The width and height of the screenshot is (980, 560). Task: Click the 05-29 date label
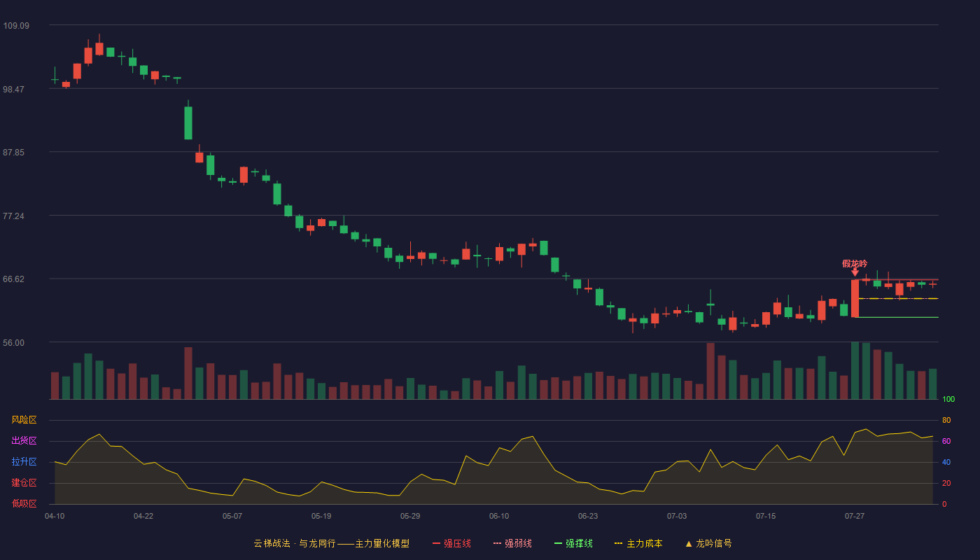tap(410, 516)
